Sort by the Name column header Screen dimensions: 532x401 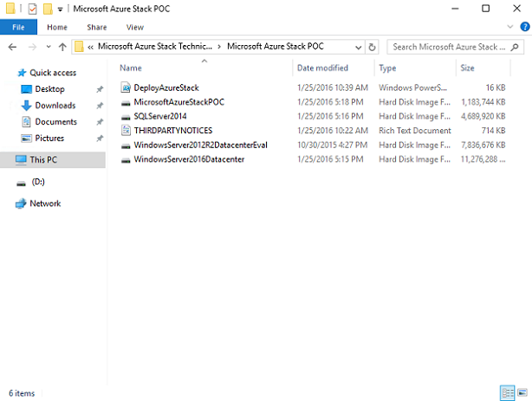click(x=131, y=68)
